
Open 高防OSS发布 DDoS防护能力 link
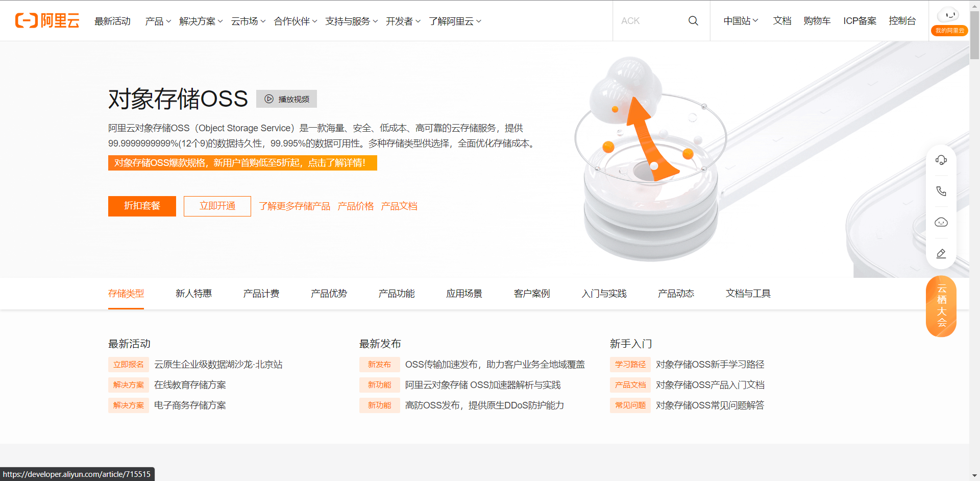point(484,405)
